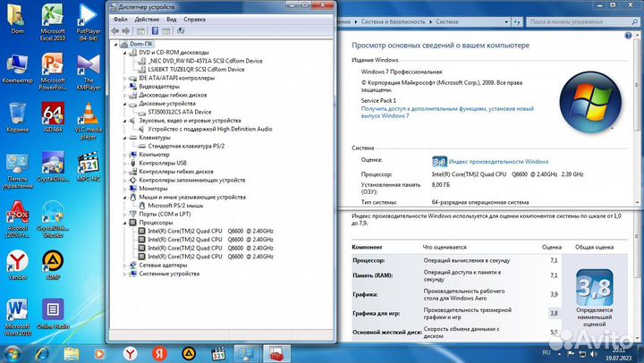644x363 pixels.
Task: Select Контроллеры запоминающих устройств node
Action: click(191, 181)
